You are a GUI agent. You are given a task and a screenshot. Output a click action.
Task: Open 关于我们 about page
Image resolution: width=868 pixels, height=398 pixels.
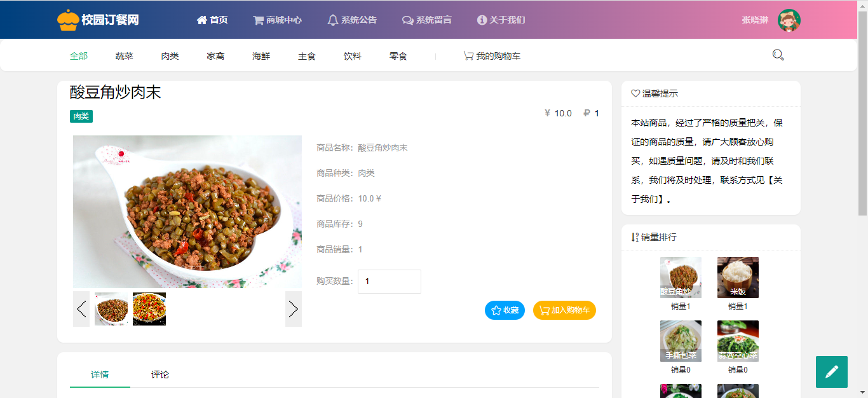pyautogui.click(x=501, y=20)
